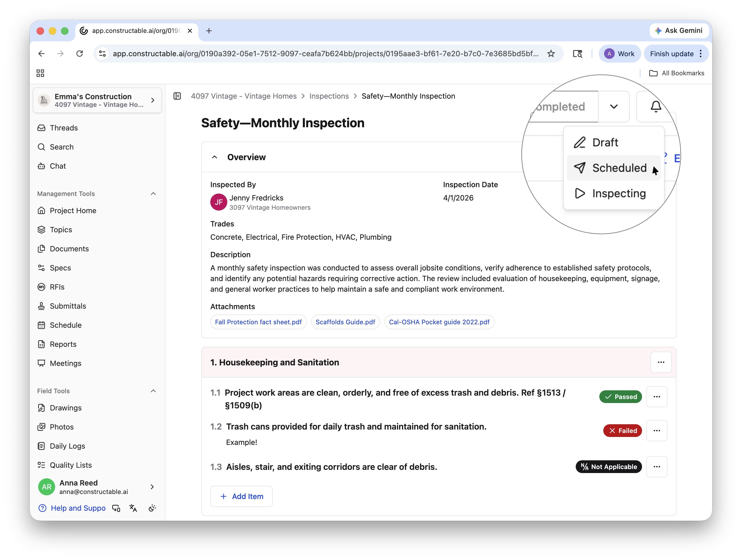Click the Ask Gemini button
Image resolution: width=742 pixels, height=560 pixels.
679,31
